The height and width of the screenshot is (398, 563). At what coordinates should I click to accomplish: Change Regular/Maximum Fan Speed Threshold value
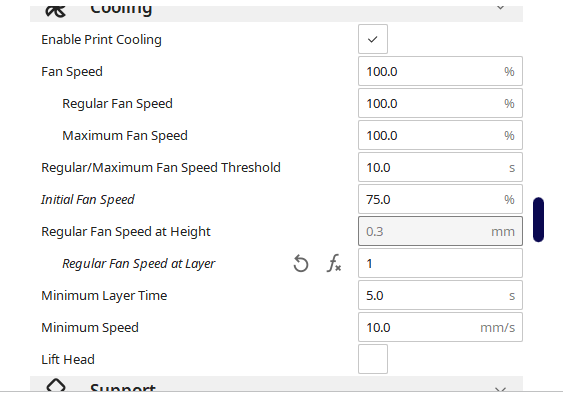pos(440,167)
